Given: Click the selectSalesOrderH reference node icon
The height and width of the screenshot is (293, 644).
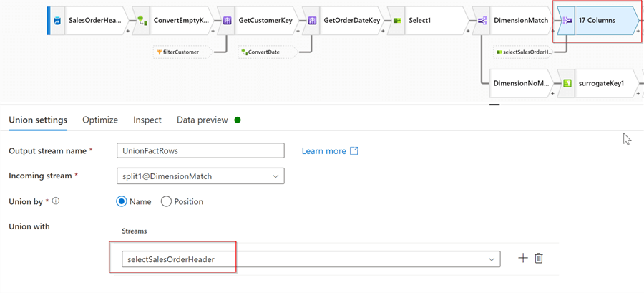Looking at the screenshot, I should pos(499,52).
